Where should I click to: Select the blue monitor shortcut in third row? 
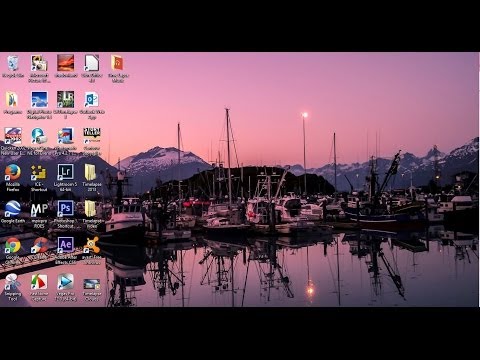pos(65,136)
